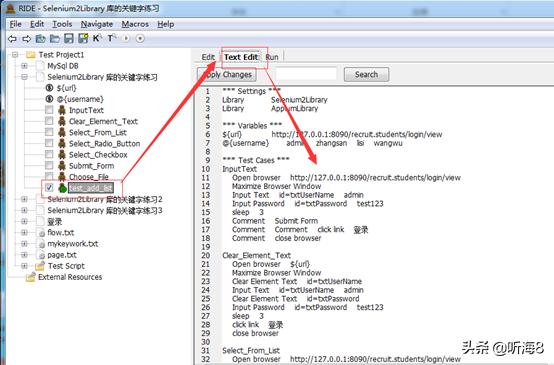Image resolution: width=554 pixels, height=365 pixels.
Task: Expand the flow.txt resource node
Action: [x=24, y=232]
